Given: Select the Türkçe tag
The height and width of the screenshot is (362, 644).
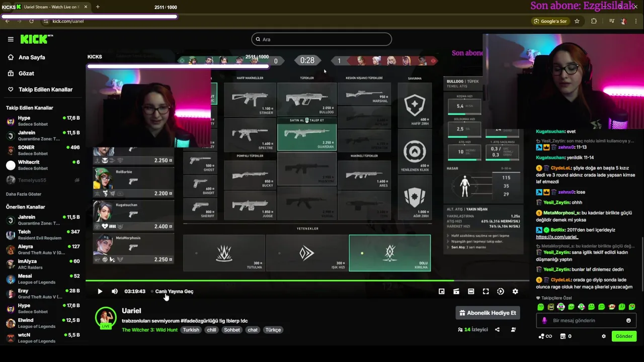Looking at the screenshot, I should coord(273,330).
